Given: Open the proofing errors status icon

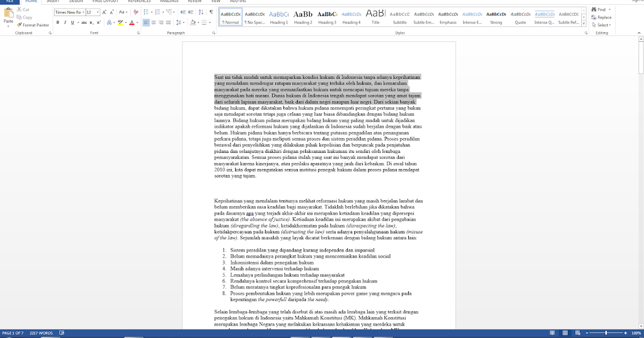Looking at the screenshot, I should [x=62, y=333].
